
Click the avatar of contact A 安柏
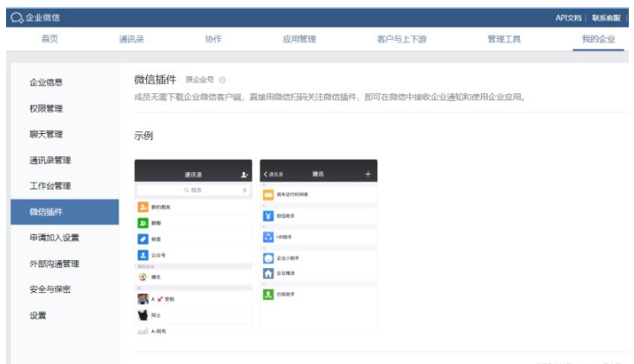click(143, 299)
